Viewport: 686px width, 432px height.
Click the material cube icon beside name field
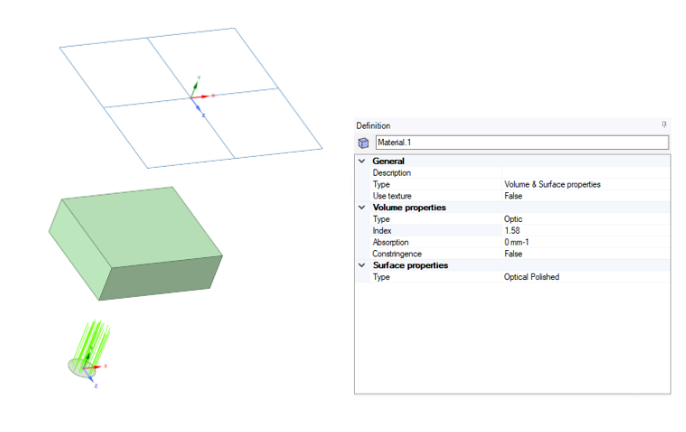click(x=363, y=143)
